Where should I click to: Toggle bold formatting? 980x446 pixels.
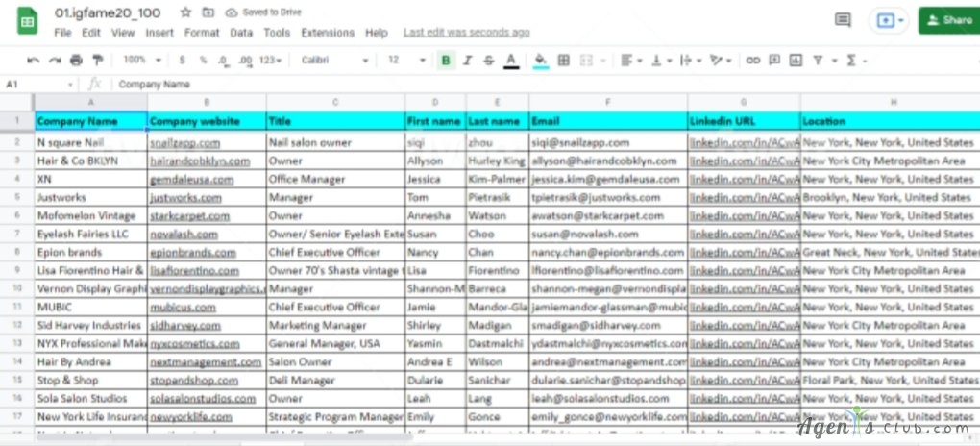[446, 60]
